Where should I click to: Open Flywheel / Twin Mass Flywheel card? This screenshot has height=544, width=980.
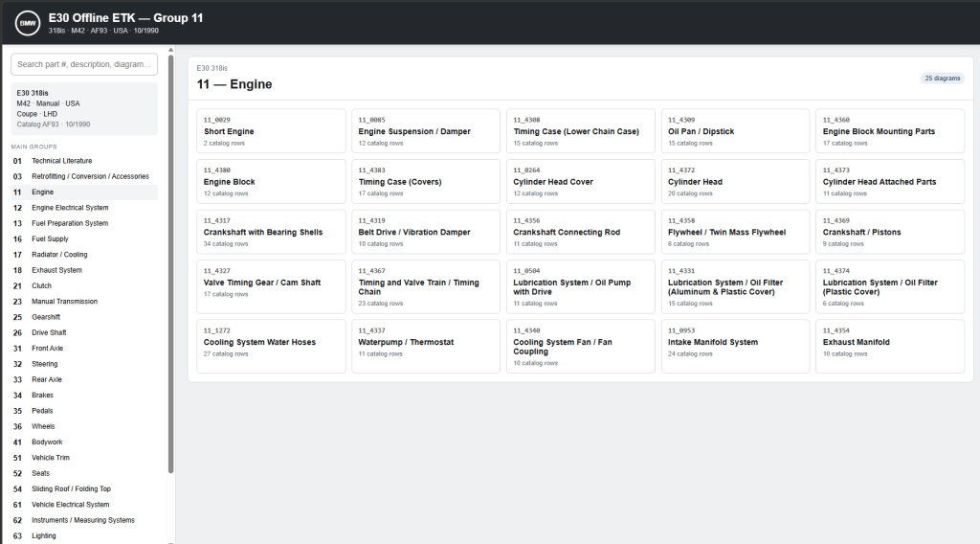735,232
